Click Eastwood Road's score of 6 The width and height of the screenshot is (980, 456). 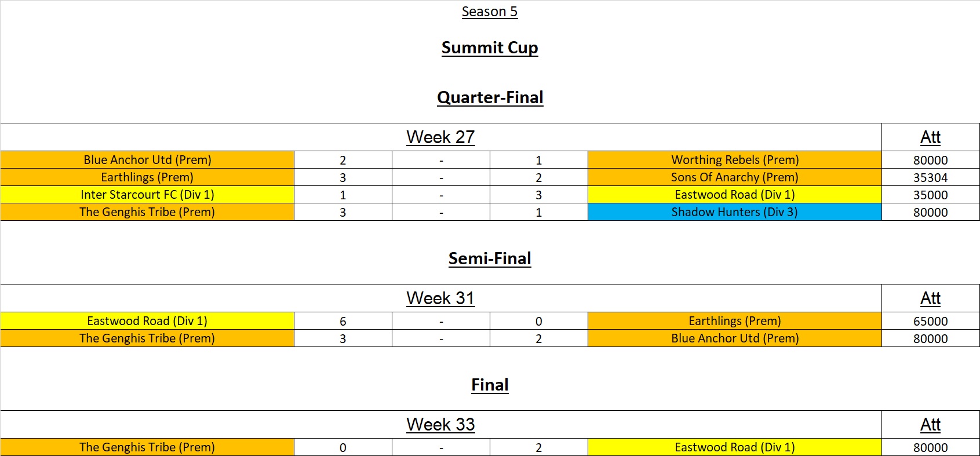pyautogui.click(x=343, y=321)
